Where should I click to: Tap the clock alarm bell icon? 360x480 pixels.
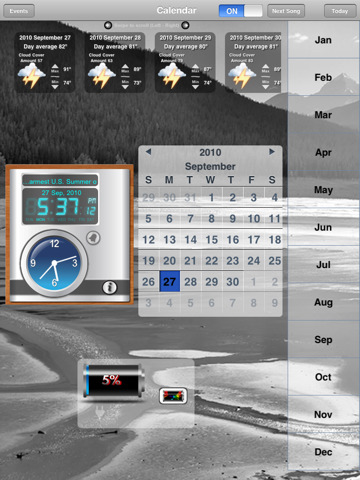coord(93,238)
